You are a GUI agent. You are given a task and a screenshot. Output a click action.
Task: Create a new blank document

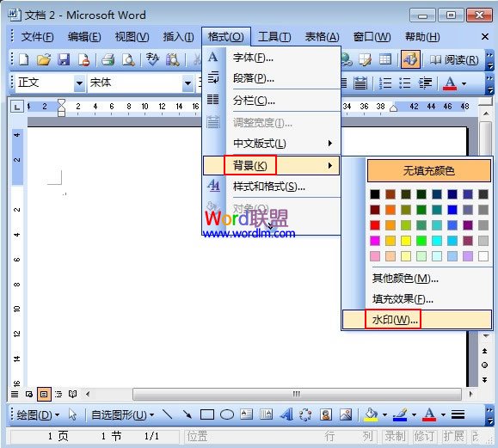(24, 59)
